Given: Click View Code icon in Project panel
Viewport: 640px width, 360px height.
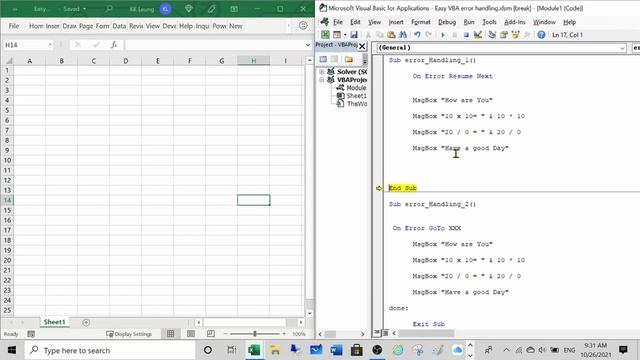Looking at the screenshot, I should click(x=323, y=60).
